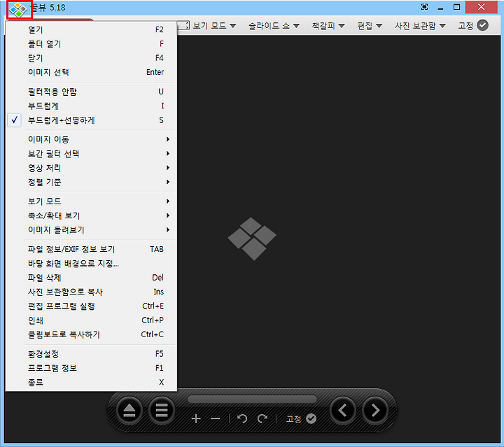Expand 정렬 기준 submenu
504x447 pixels.
point(91,182)
